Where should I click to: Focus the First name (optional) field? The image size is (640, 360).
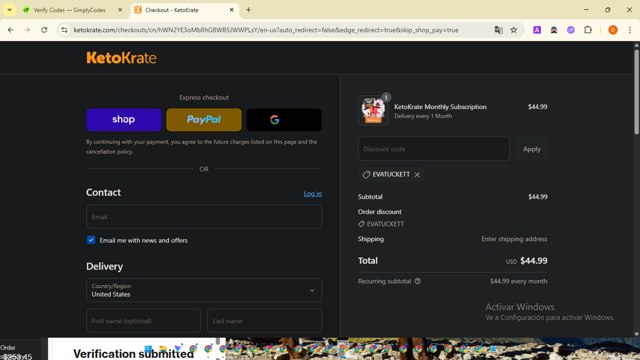(x=143, y=321)
